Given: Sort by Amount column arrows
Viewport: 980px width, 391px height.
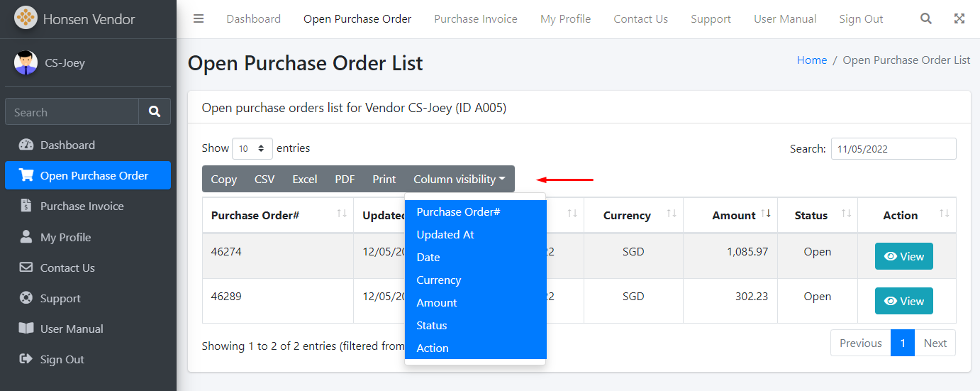Looking at the screenshot, I should click(x=766, y=214).
